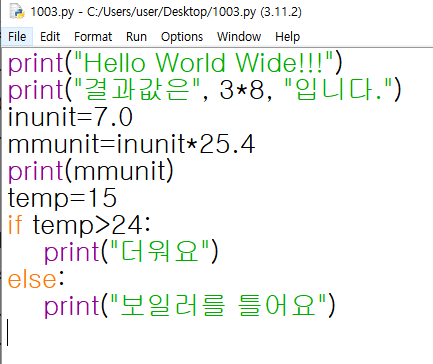Viewport: 433px width, 364px height.
Task: Click the line mmunit=inunit*25.4
Action: pos(131,144)
